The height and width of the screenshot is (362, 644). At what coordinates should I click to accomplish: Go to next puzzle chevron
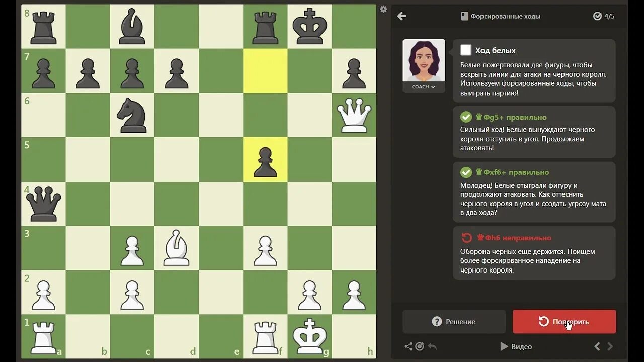point(610,346)
